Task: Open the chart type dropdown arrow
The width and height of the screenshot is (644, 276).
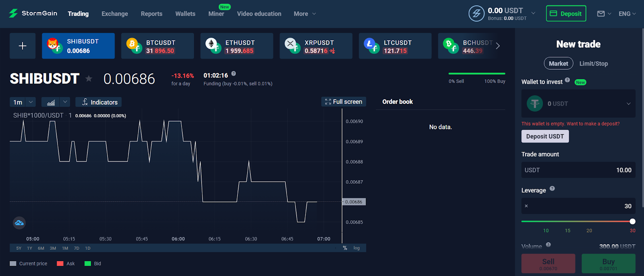Action: [x=65, y=102]
